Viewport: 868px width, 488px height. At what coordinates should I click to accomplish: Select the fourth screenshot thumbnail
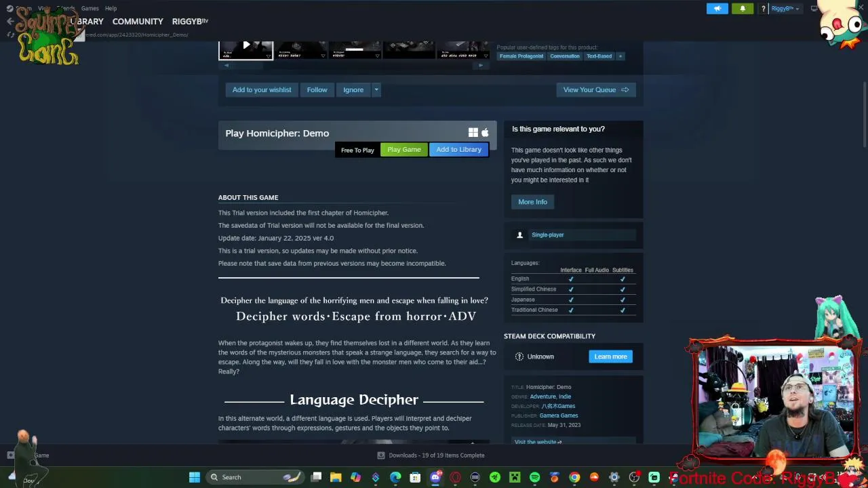[x=409, y=49]
